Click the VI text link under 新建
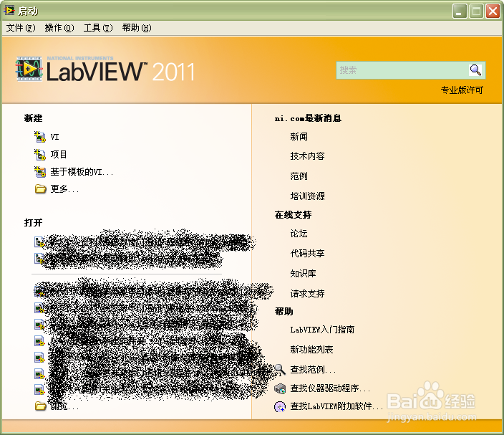The width and height of the screenshot is (504, 435). coord(54,137)
